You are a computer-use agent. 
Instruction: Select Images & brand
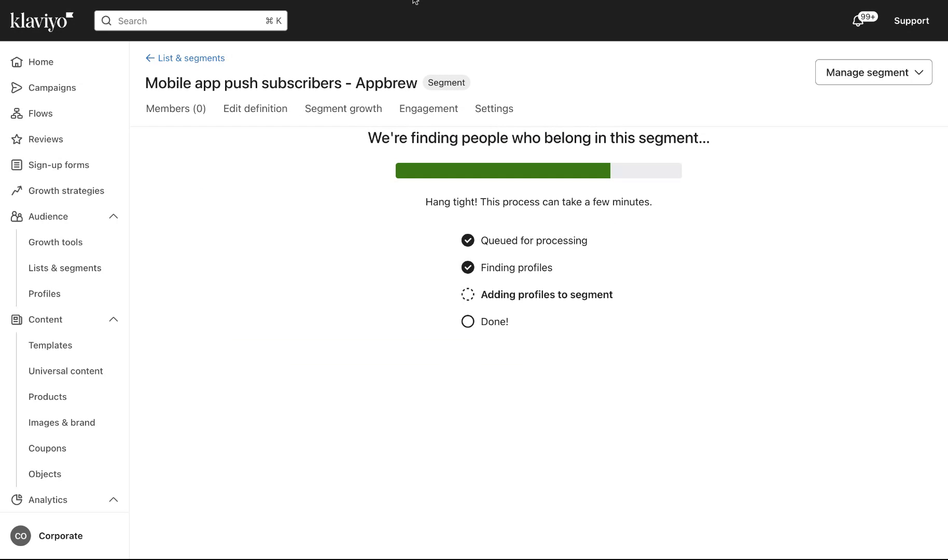pos(62,423)
